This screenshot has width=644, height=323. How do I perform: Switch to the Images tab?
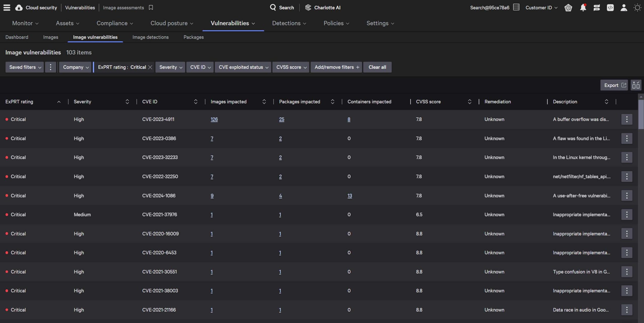51,37
